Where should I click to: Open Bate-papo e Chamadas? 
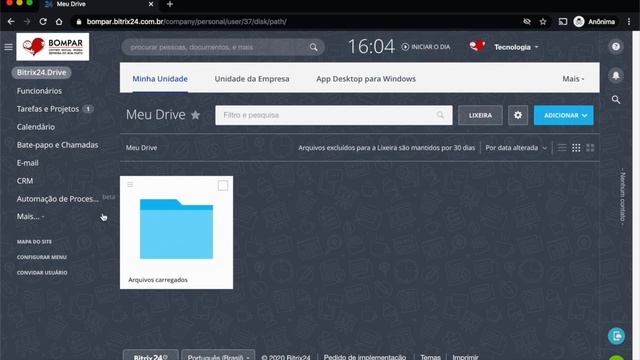pyautogui.click(x=58, y=145)
